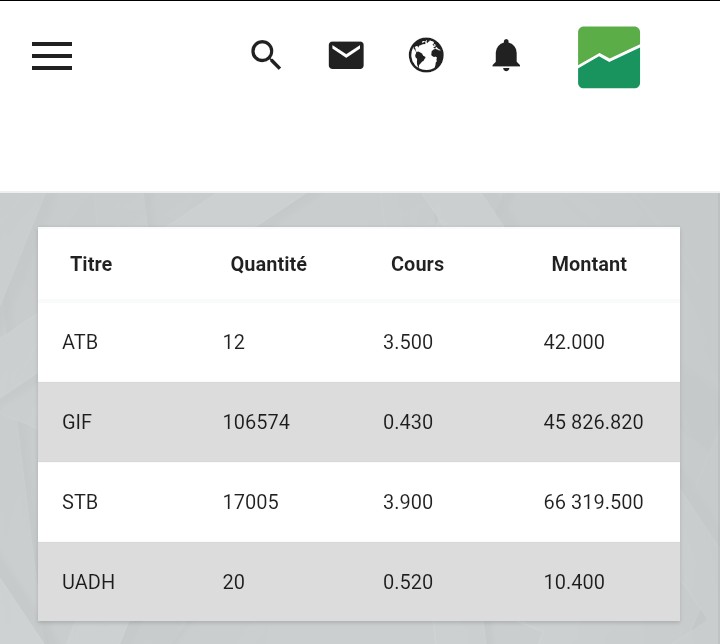
Task: Click the green chart app logo
Action: [609, 57]
